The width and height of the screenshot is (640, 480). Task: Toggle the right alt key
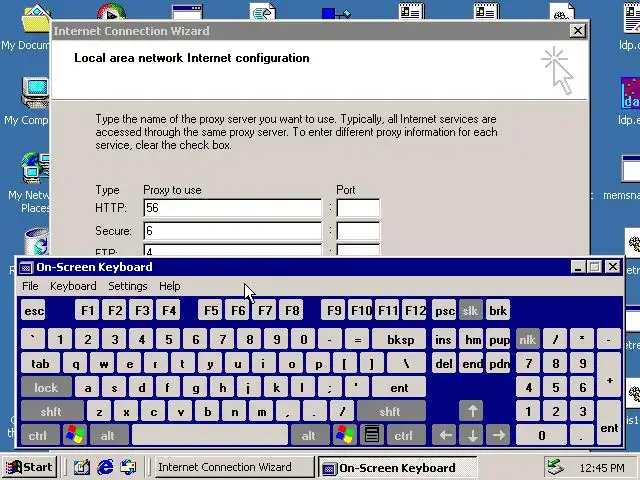(309, 435)
